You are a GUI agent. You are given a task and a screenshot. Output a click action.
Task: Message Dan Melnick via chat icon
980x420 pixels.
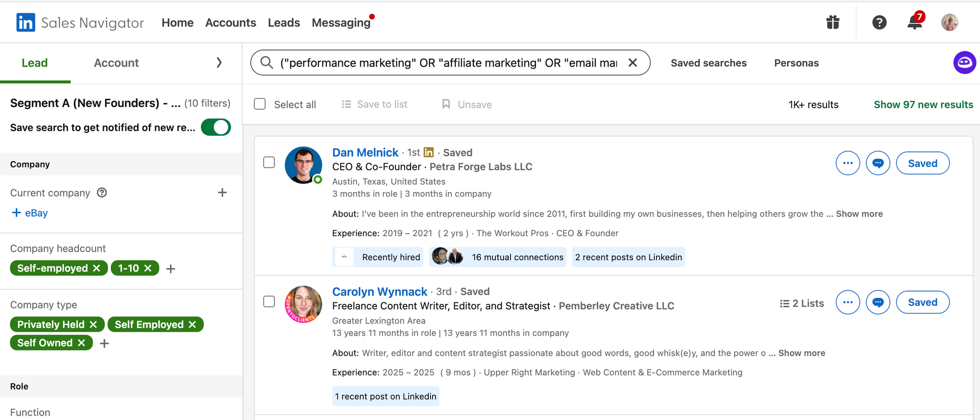[x=878, y=163]
